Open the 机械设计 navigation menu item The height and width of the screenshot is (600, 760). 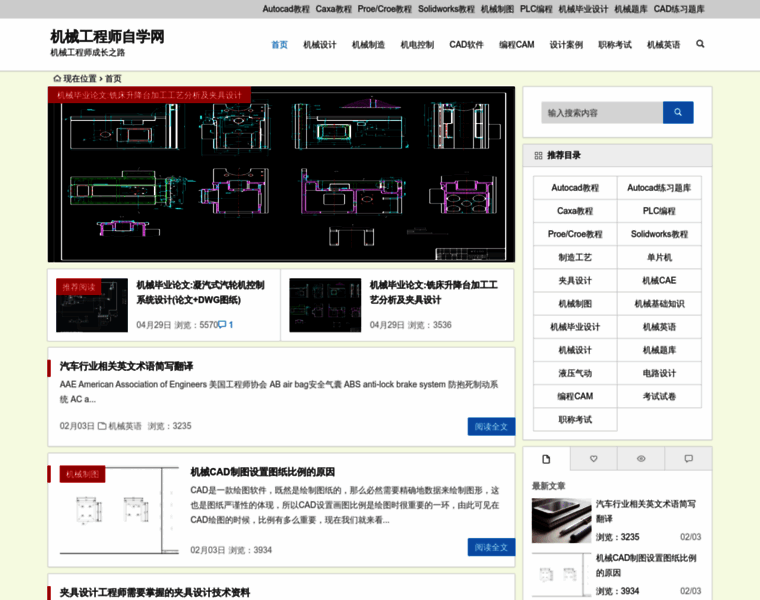(320, 45)
